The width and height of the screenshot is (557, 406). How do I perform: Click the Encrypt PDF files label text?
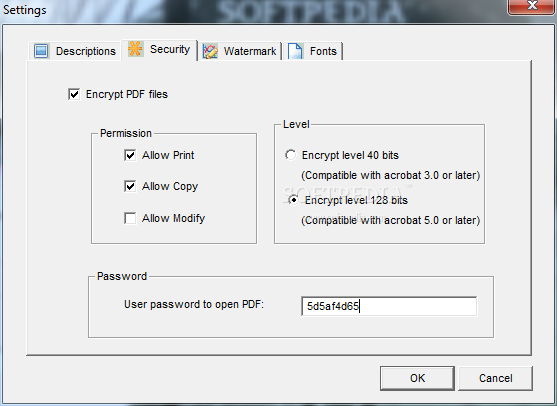[127, 94]
